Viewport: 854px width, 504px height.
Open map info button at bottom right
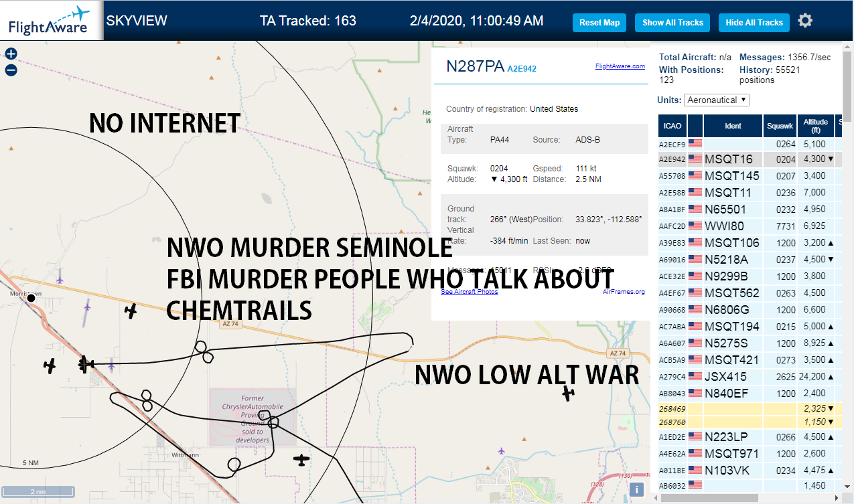pyautogui.click(x=638, y=489)
